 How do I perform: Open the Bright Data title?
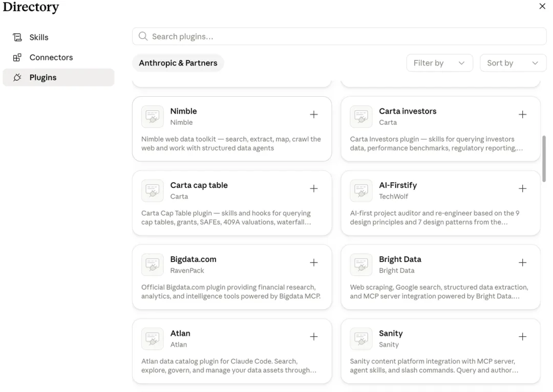pos(400,259)
